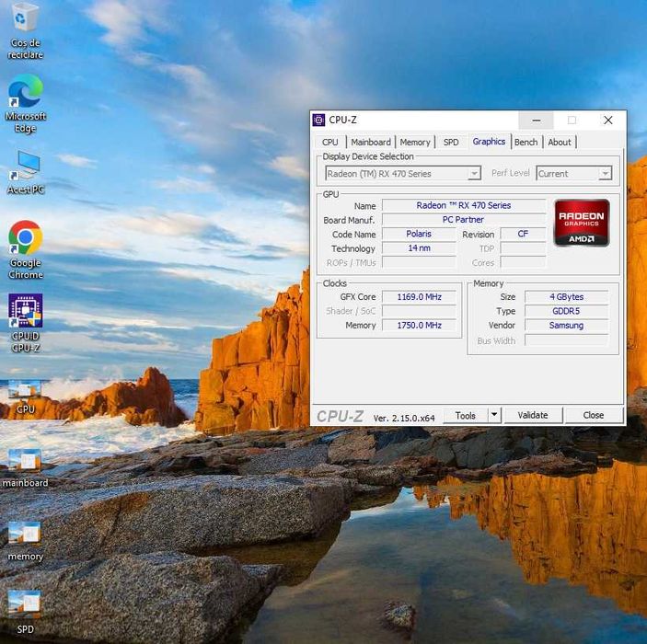This screenshot has width=647, height=644.
Task: Switch to the CPU tab
Action: point(330,142)
